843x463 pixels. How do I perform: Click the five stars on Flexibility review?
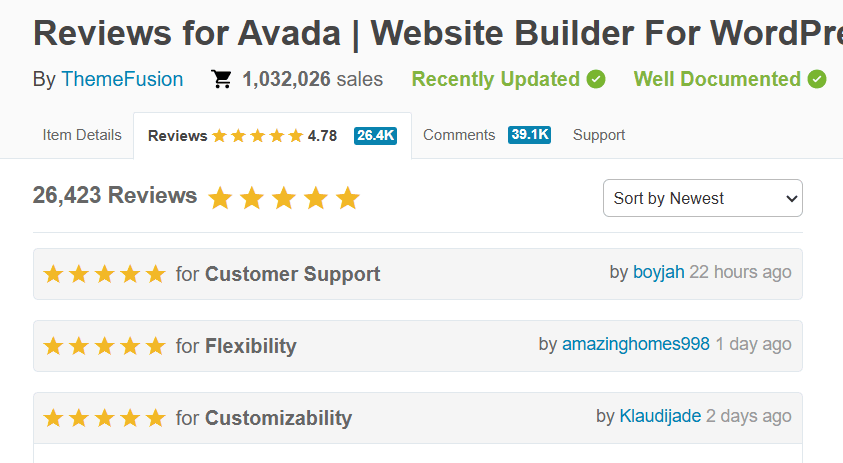point(104,346)
